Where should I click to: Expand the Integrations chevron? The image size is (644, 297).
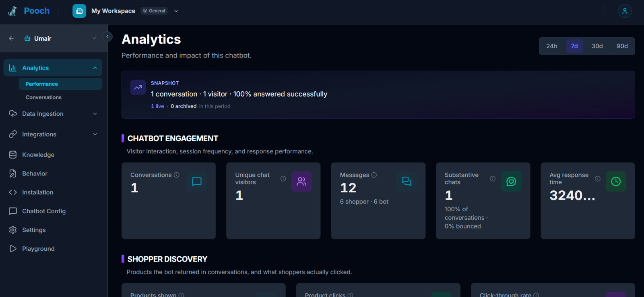tap(95, 134)
